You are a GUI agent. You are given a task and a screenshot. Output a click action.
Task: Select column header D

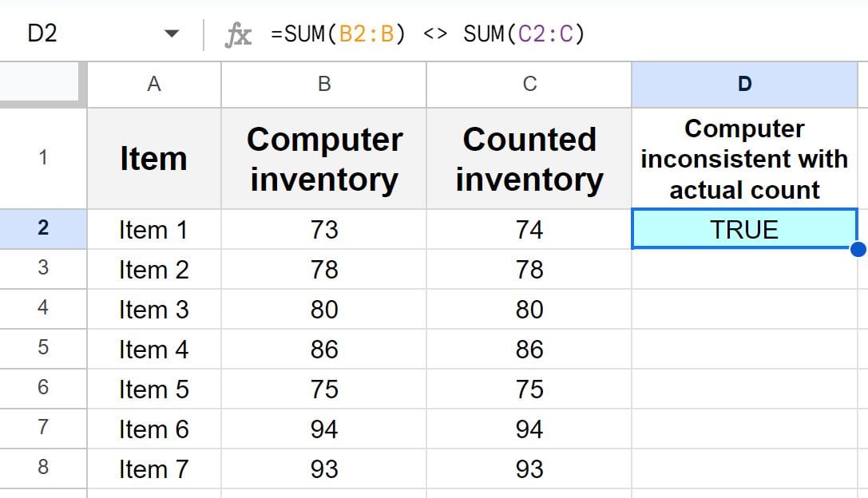coord(743,83)
